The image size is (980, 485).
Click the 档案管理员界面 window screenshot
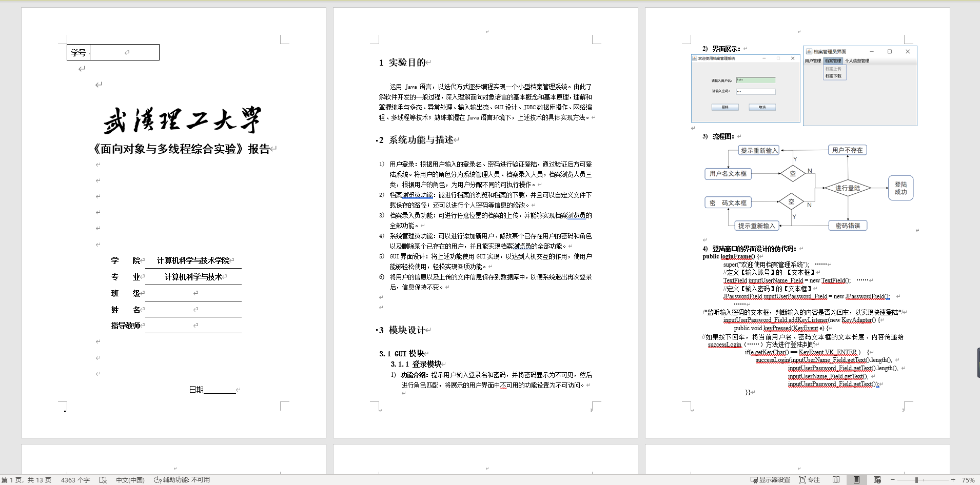tap(860, 86)
